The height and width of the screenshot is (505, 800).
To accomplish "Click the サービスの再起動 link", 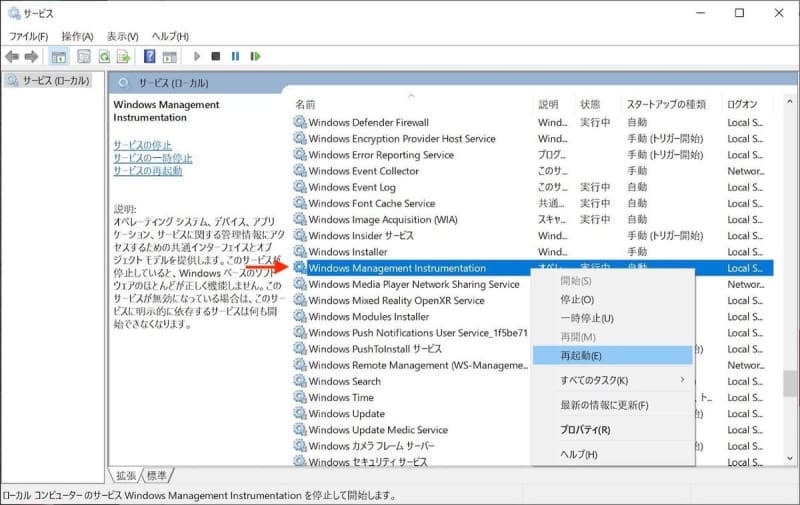I will [147, 171].
